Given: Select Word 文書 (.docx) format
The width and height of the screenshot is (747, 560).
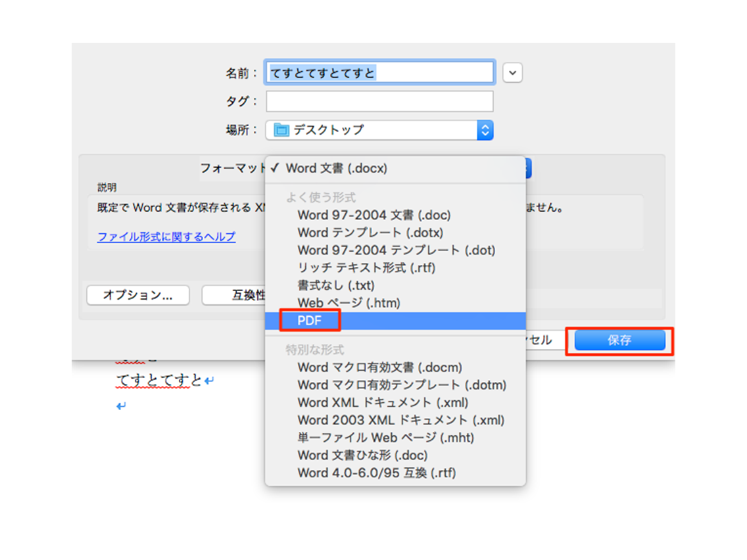Looking at the screenshot, I should [395, 168].
